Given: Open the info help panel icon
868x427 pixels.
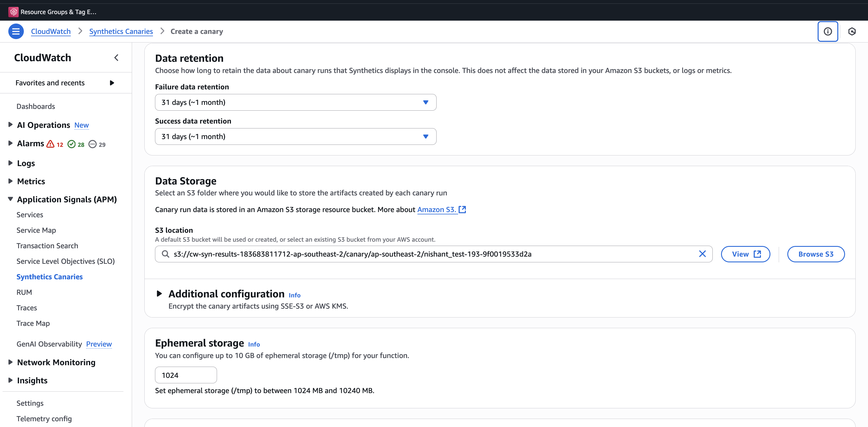Looking at the screenshot, I should coord(828,31).
